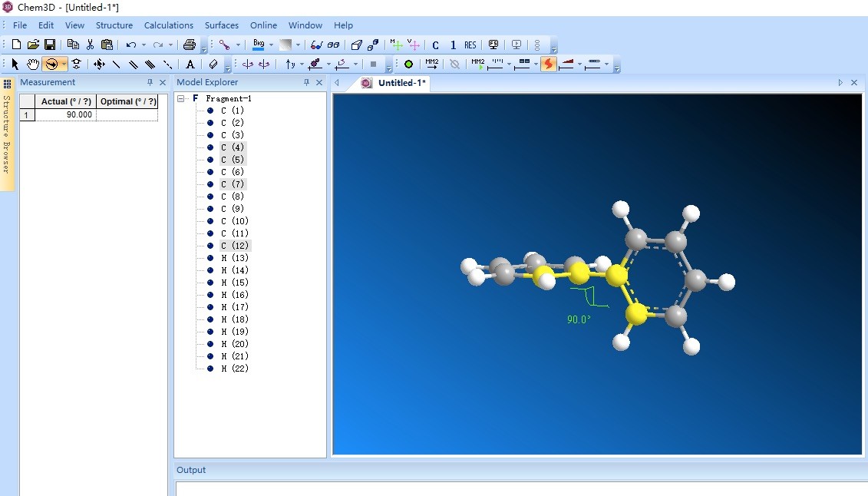The width and height of the screenshot is (868, 496).
Task: Pin the Measurement panel
Action: coord(148,82)
